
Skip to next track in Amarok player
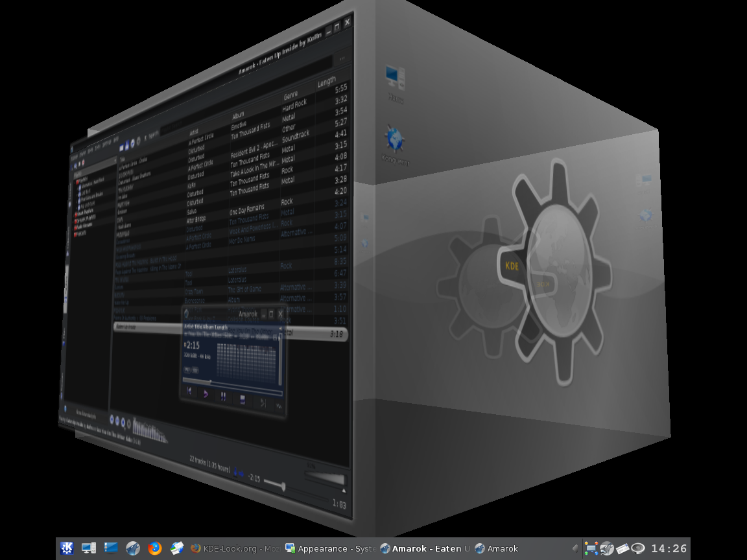(x=262, y=403)
